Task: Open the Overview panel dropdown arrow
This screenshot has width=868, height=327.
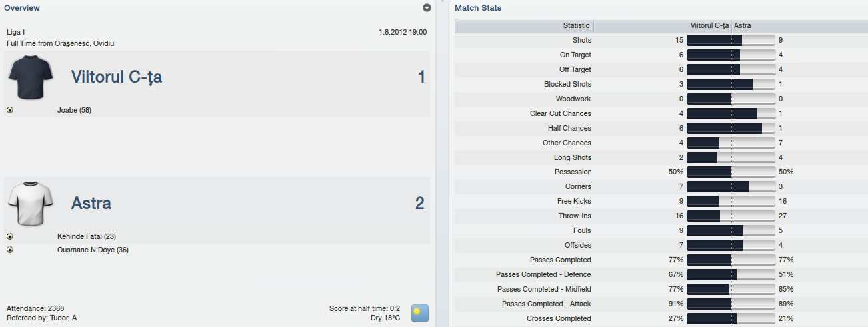Action: click(x=427, y=8)
